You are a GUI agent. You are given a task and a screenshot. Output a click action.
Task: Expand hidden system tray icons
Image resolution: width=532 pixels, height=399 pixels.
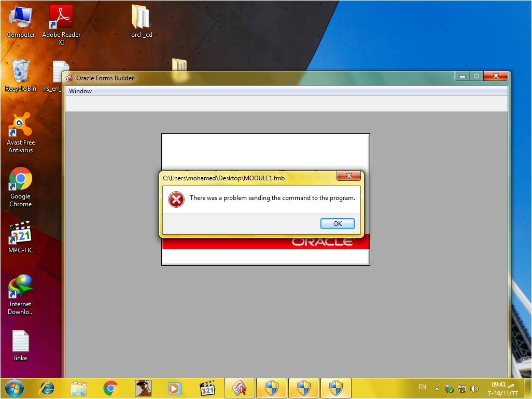(437, 388)
